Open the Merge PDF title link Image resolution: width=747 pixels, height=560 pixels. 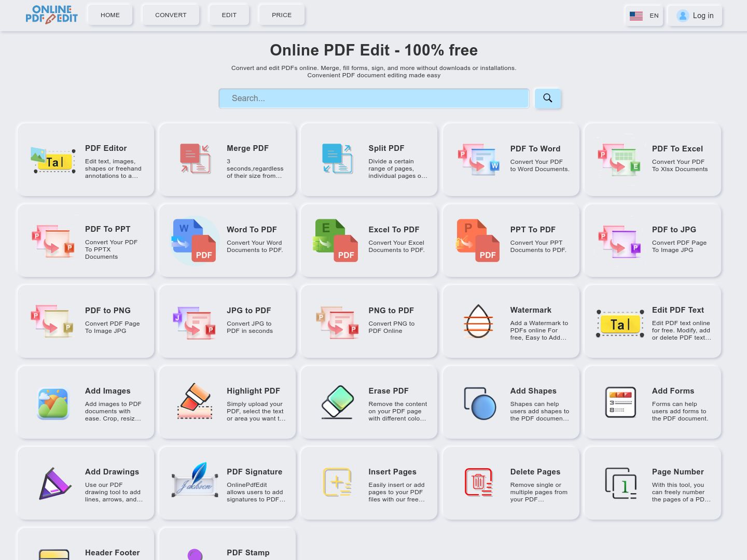point(247,148)
